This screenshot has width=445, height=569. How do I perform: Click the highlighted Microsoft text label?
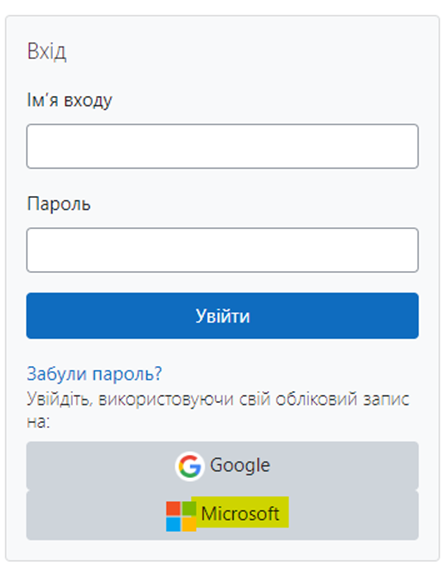240,513
